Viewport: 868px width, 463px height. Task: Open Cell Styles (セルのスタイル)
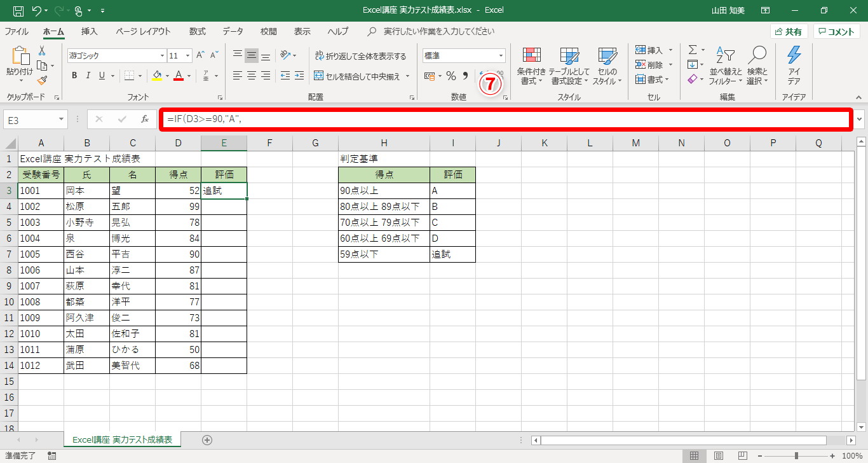pos(607,67)
